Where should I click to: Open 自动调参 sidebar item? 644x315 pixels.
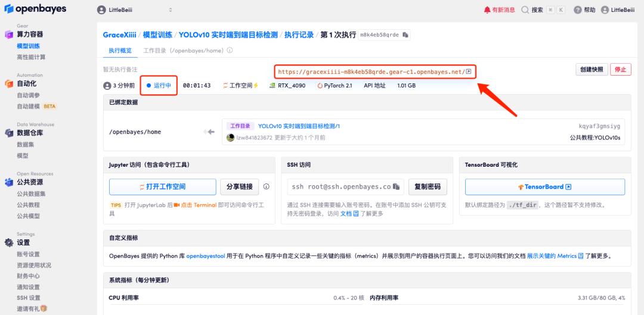(x=29, y=95)
